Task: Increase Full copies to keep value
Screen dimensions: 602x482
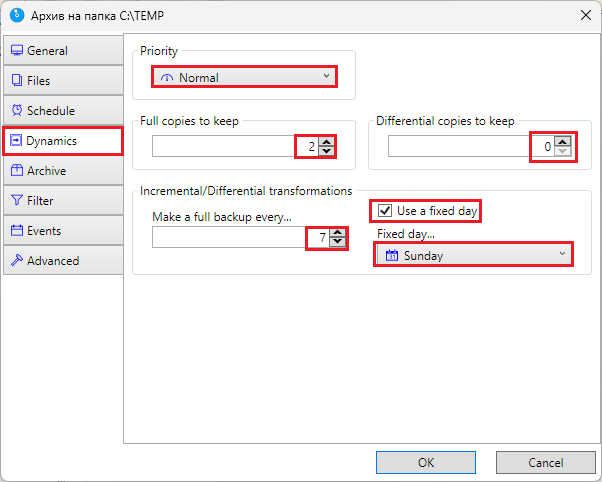Action: (326, 142)
